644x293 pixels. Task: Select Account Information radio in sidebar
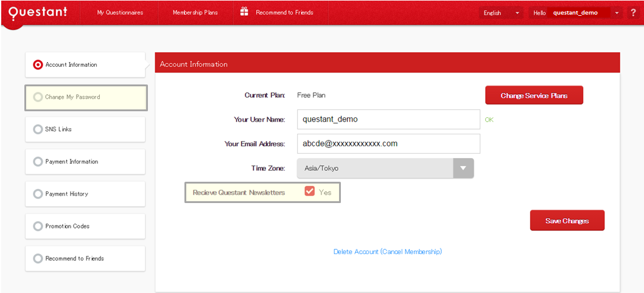[x=38, y=65]
